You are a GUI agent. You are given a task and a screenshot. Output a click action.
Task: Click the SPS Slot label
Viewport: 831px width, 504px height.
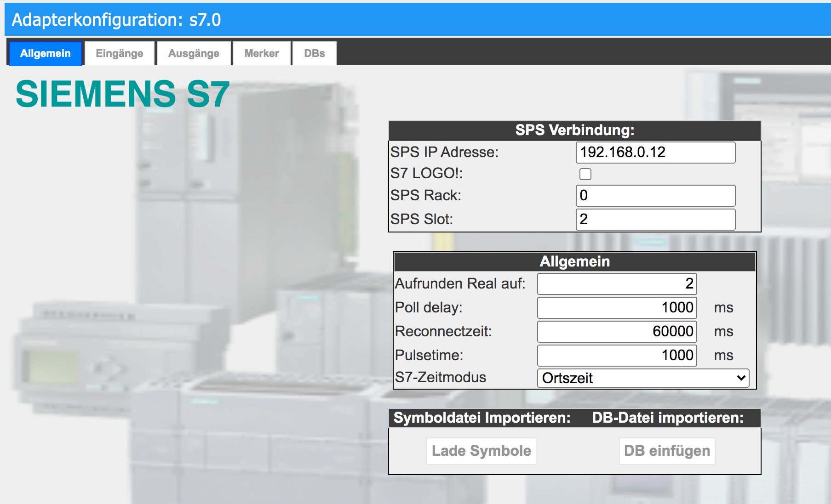coord(422,219)
